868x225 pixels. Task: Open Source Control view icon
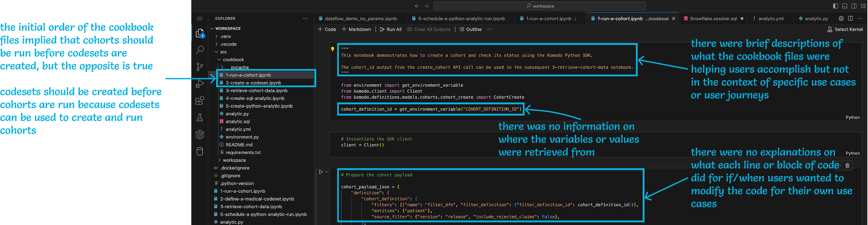200,67
